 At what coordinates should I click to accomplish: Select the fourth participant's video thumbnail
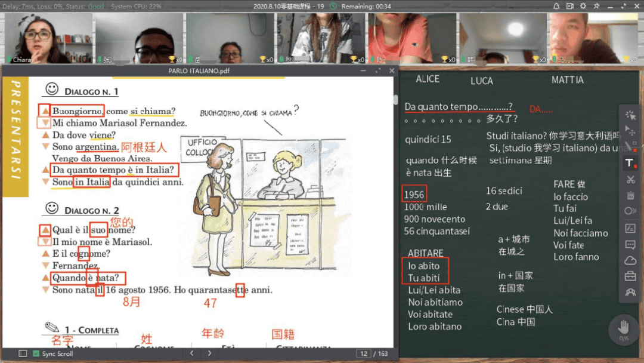(321, 38)
